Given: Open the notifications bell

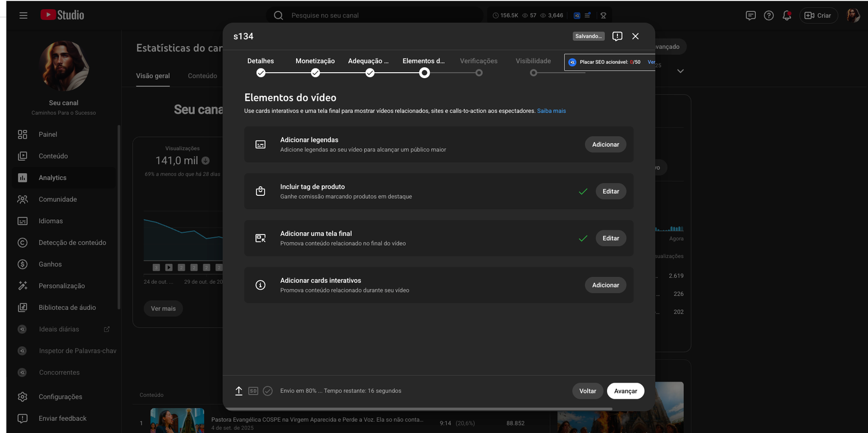Looking at the screenshot, I should pos(787,15).
